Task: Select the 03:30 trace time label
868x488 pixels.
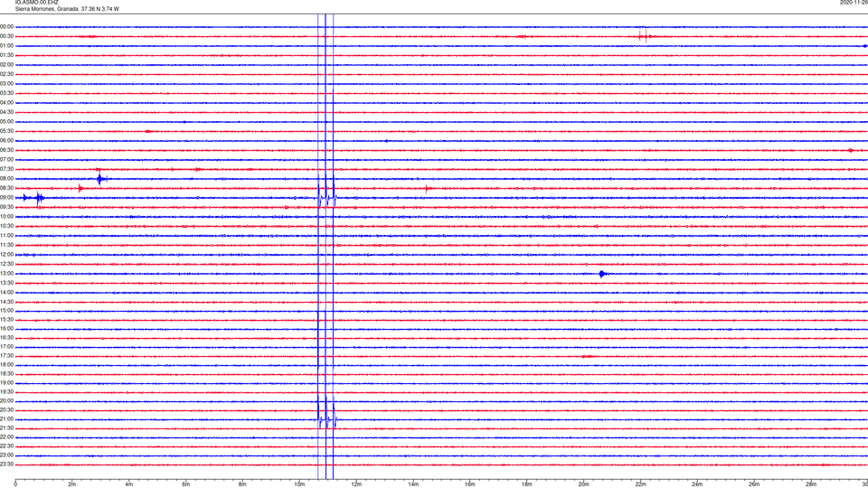Action: pos(6,93)
